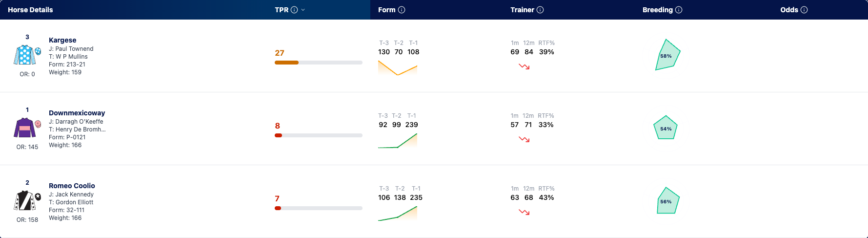Click Kargese's 58% breeding radar chart
The image size is (868, 238).
coord(667,55)
